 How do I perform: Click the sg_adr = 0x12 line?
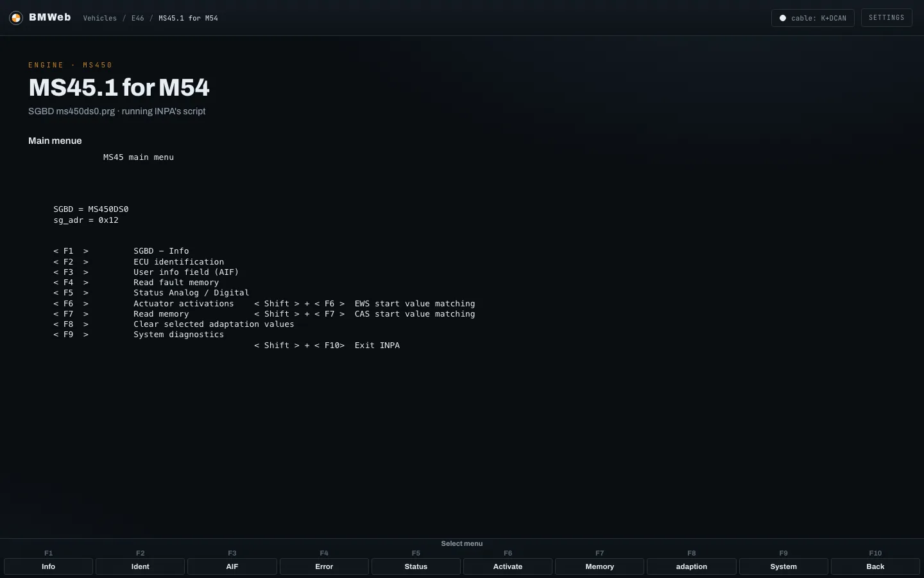click(86, 220)
